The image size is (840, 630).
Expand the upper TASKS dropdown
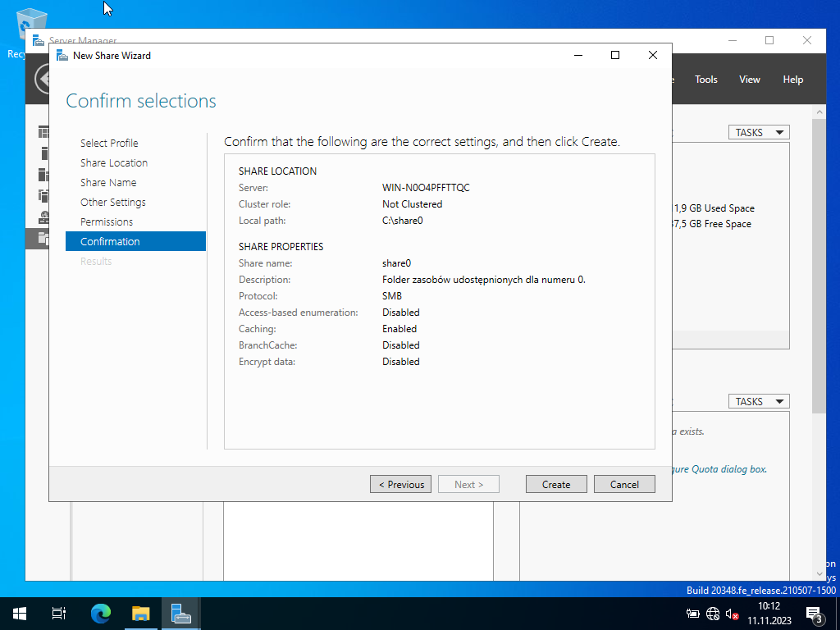point(758,132)
